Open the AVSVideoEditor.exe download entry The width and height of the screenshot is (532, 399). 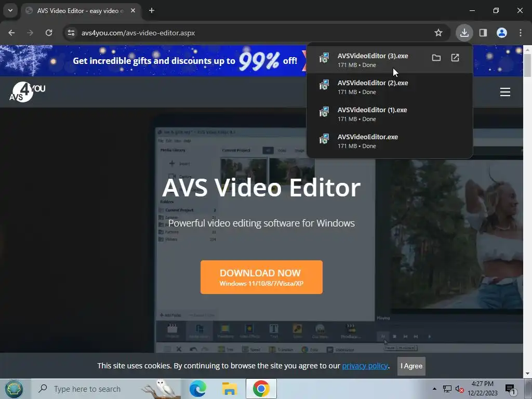[x=390, y=141]
